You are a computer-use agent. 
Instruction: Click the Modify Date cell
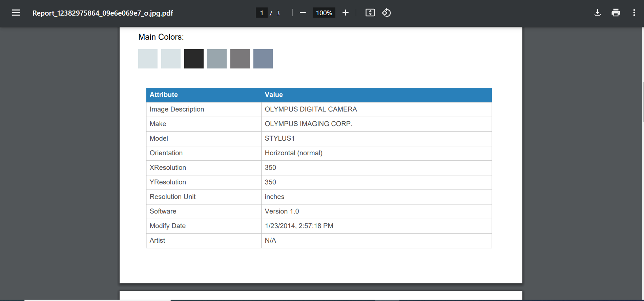pyautogui.click(x=204, y=226)
